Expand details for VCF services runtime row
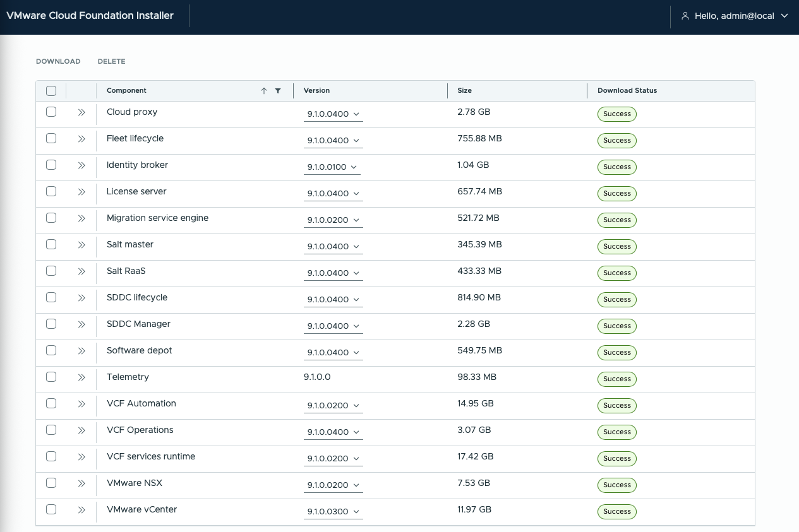 81,457
